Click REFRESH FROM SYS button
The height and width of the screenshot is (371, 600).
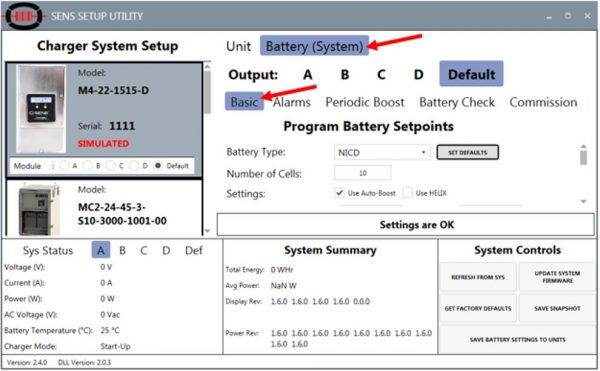click(478, 277)
